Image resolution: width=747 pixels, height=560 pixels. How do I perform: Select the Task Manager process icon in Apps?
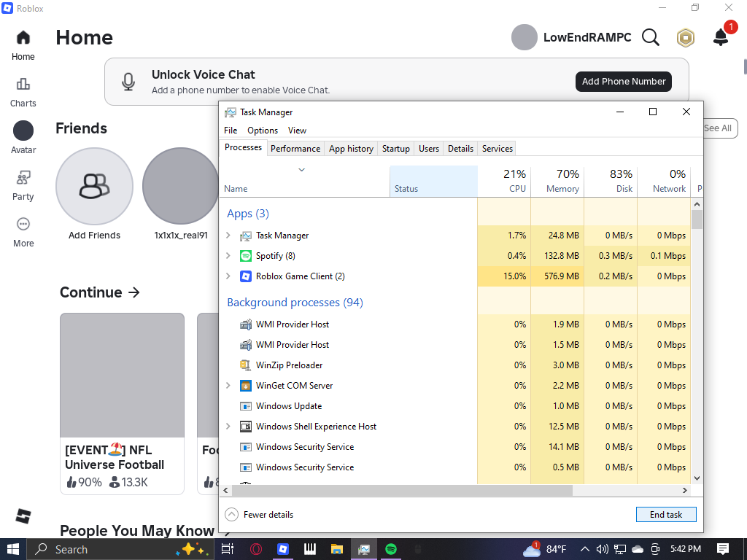pos(245,236)
